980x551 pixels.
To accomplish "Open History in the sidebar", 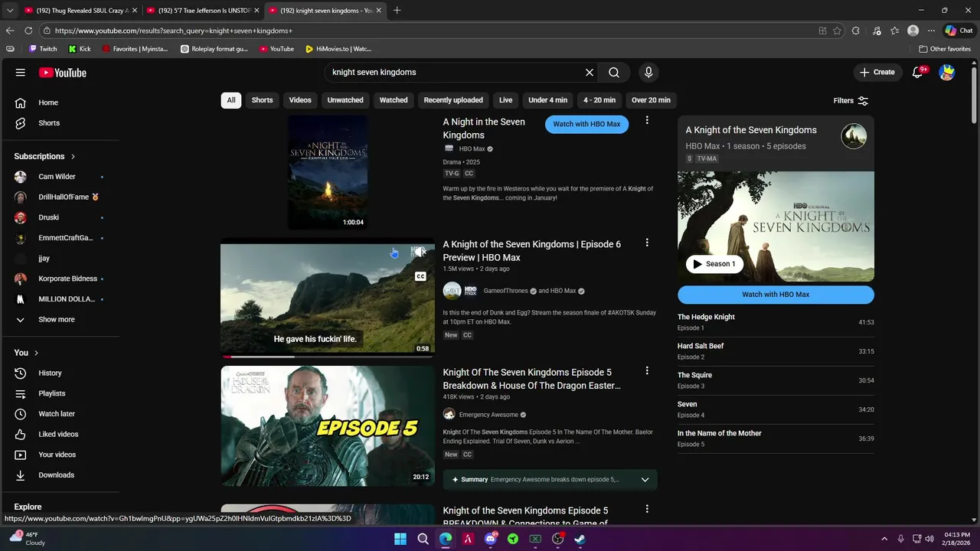I will (x=60, y=373).
